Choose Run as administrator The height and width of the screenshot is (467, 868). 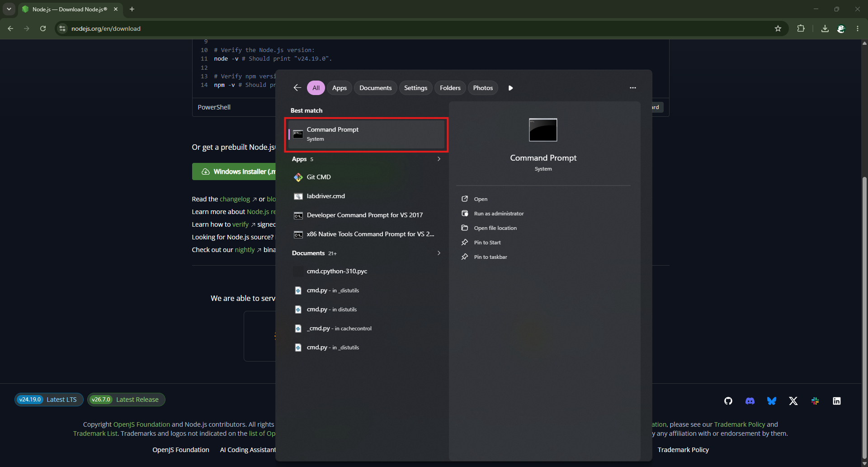pyautogui.click(x=499, y=214)
